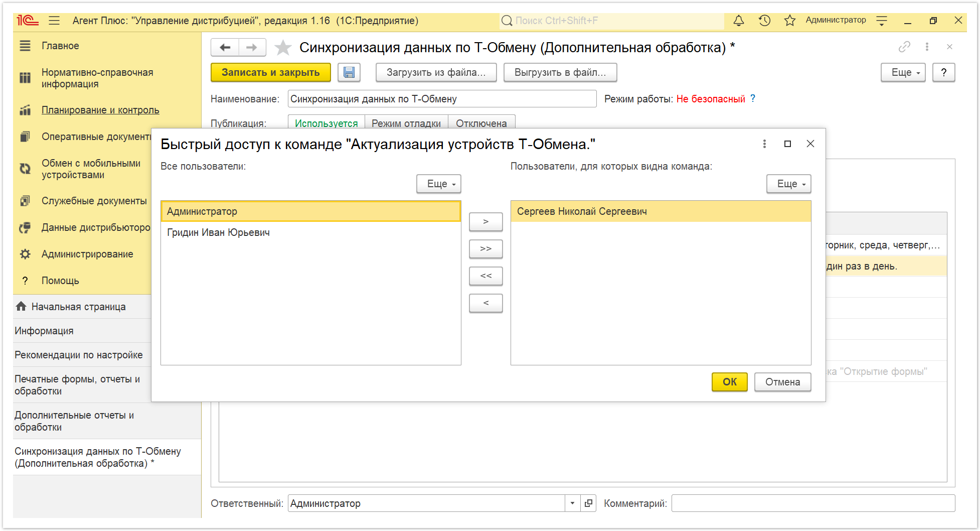Open Планирование и контроль section
This screenshot has width=980, height=531.
(x=100, y=110)
